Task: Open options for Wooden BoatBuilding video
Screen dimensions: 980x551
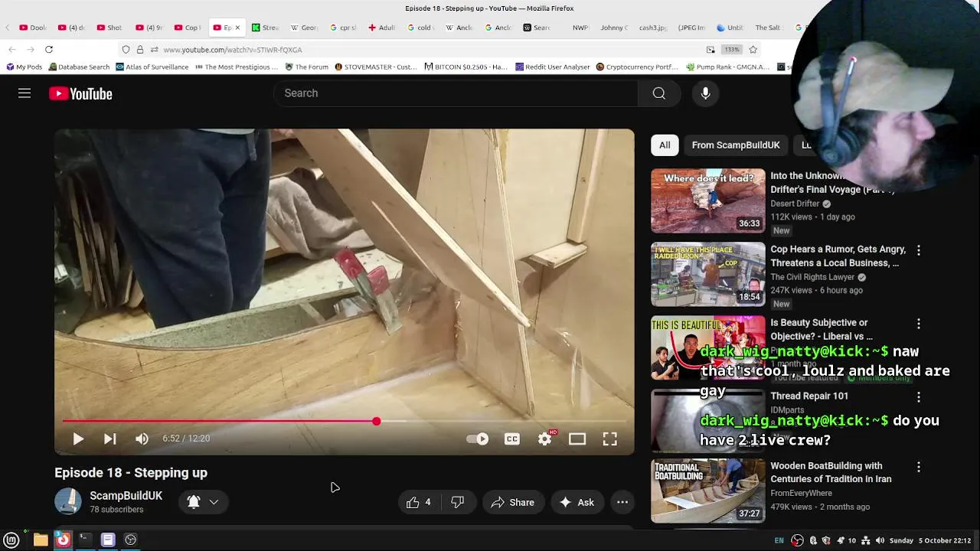Action: pyautogui.click(x=919, y=467)
